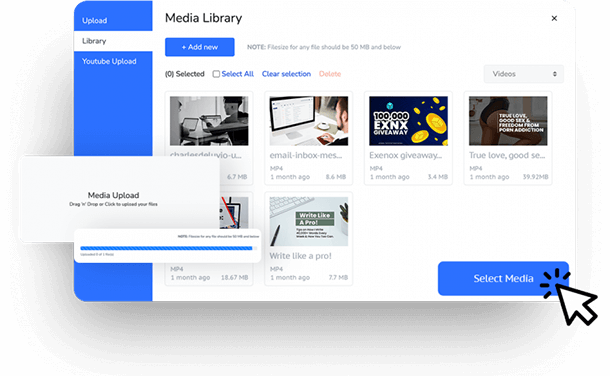Click the 'True love, good se...' file name
610x376 pixels.
[507, 155]
